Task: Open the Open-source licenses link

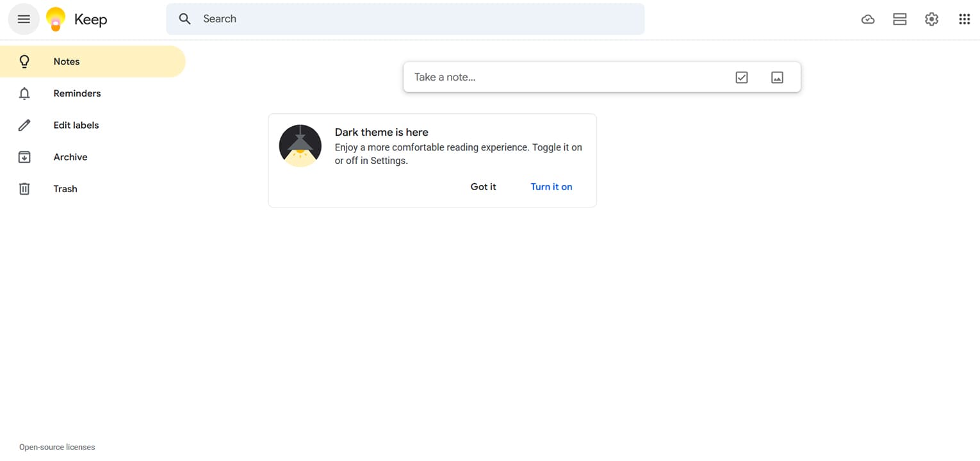Action: [x=57, y=448]
